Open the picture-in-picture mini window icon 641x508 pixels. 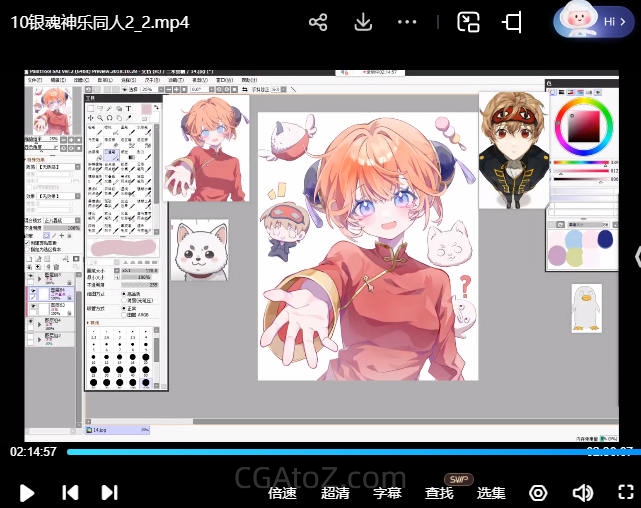[468, 22]
